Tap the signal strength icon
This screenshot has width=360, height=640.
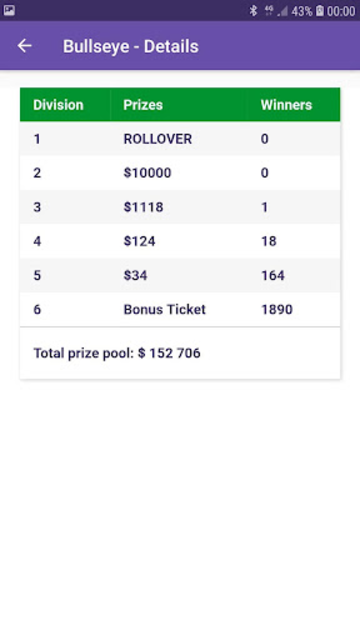[282, 11]
